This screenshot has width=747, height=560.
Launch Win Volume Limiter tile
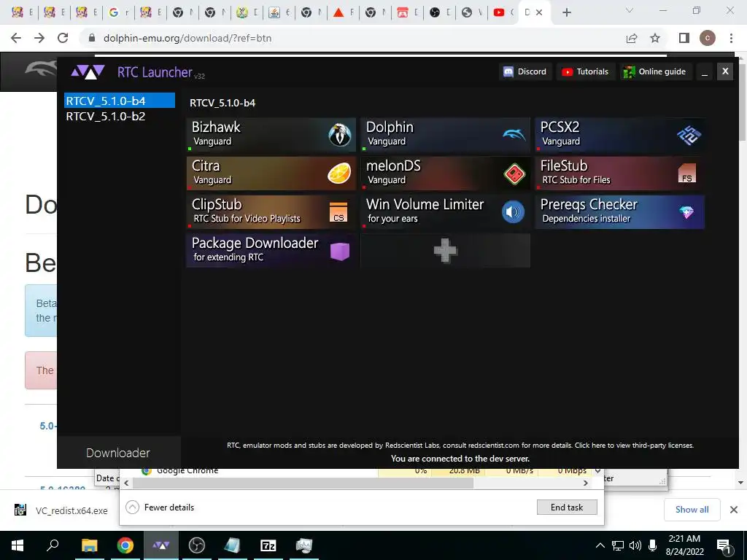446,212
